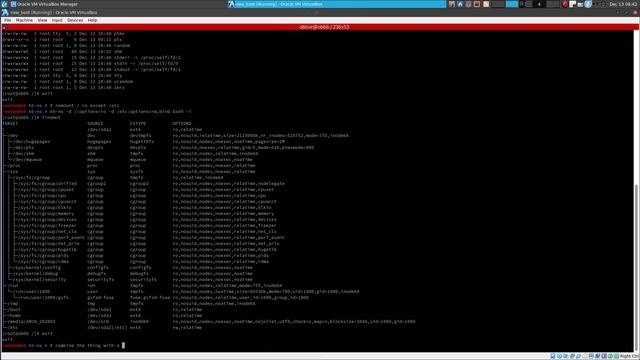Click the home folder launcher in the panel

tap(460, 4)
